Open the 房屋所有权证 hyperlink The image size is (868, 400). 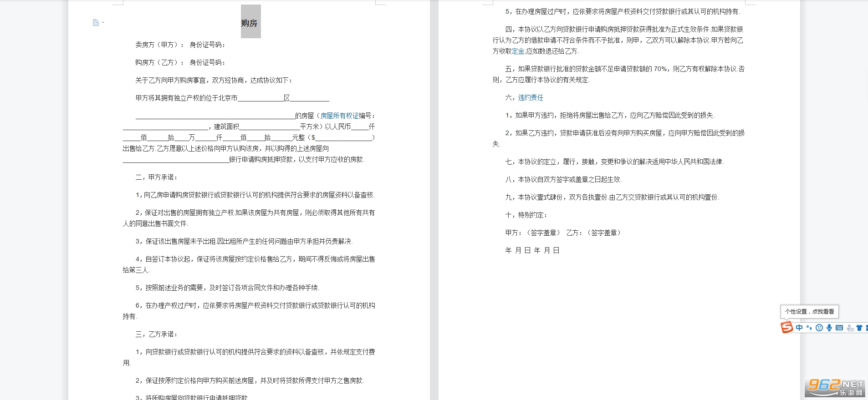click(x=339, y=116)
